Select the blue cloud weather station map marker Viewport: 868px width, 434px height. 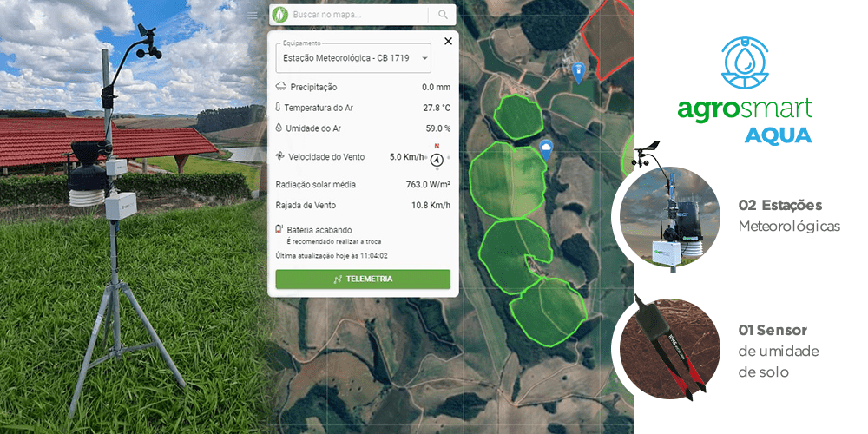(x=546, y=149)
